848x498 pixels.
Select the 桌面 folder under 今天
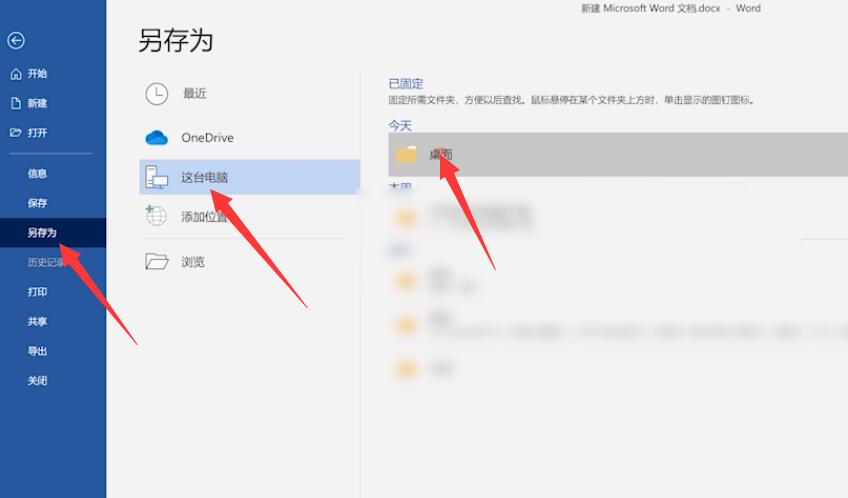(x=618, y=155)
